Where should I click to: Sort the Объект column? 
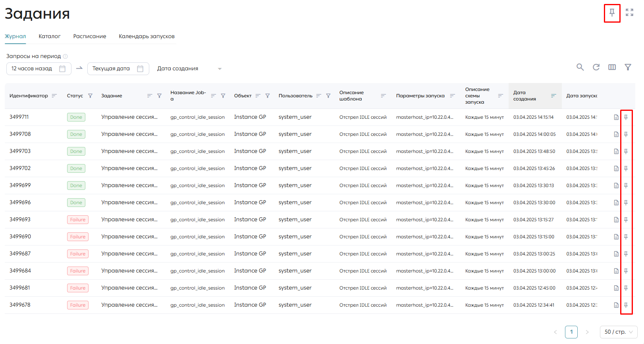pos(258,96)
